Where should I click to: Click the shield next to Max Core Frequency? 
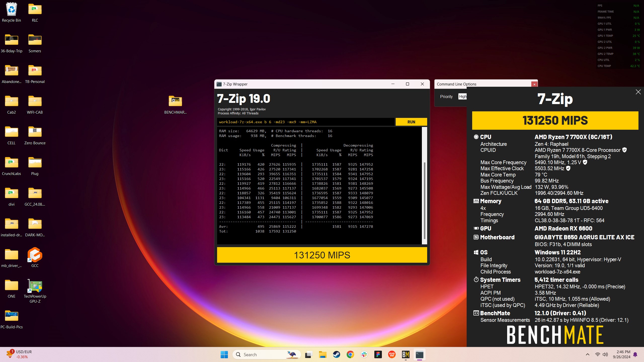pos(585,162)
